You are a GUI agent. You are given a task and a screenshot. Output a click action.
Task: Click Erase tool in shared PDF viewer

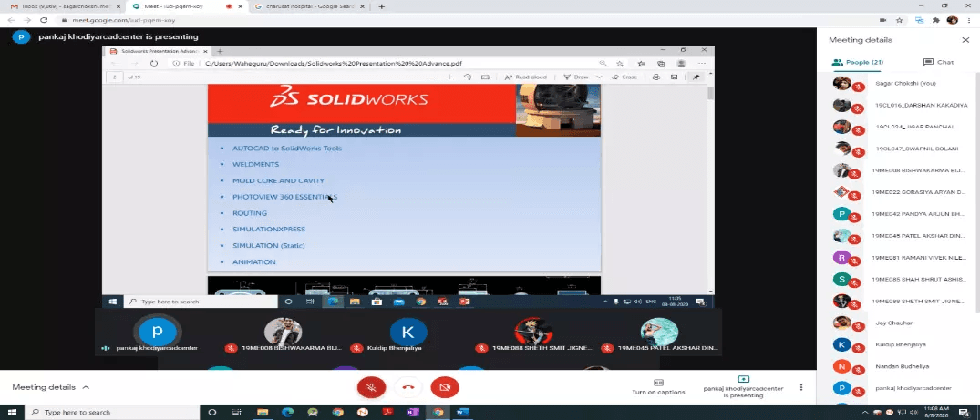[625, 77]
